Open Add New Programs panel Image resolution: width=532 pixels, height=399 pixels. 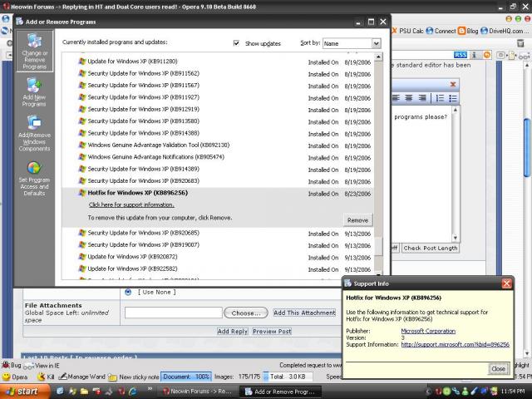[x=34, y=92]
